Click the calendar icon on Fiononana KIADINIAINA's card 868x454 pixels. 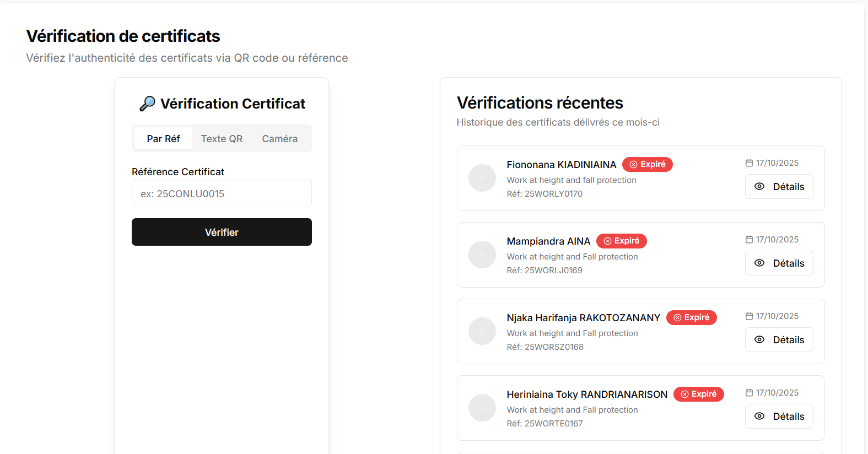point(749,163)
